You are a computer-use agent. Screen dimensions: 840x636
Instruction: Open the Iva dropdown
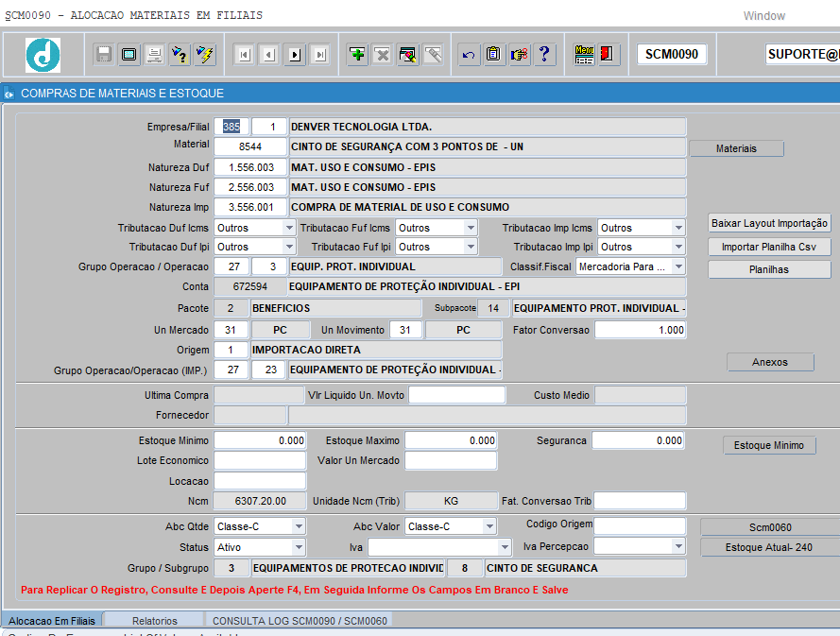(505, 547)
